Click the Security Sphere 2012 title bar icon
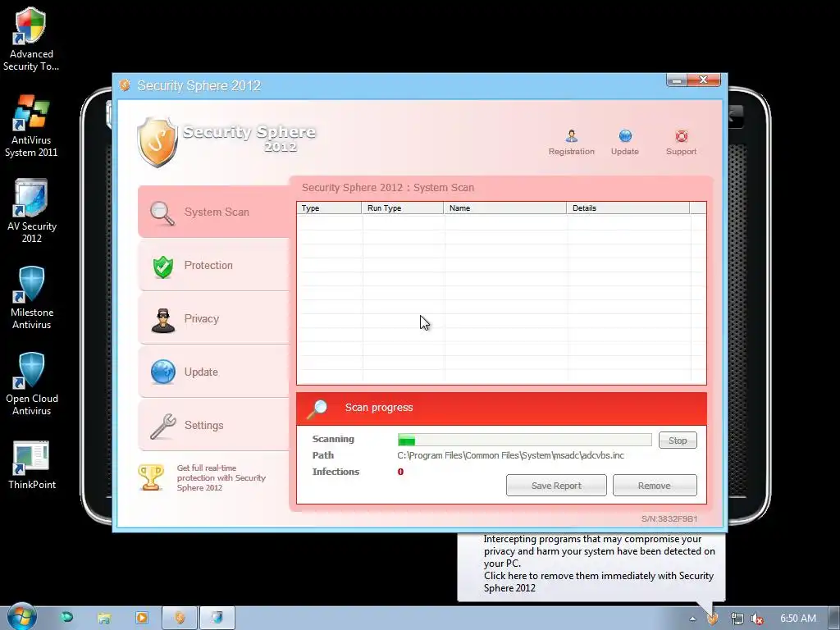 (125, 85)
